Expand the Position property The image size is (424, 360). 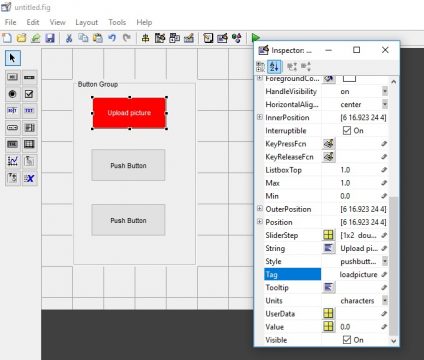[260, 222]
